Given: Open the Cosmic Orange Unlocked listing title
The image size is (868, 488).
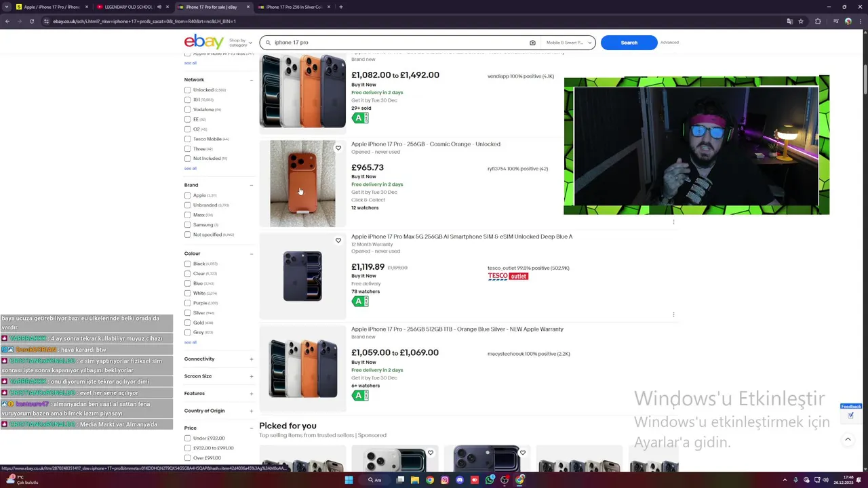Looking at the screenshot, I should [x=426, y=144].
